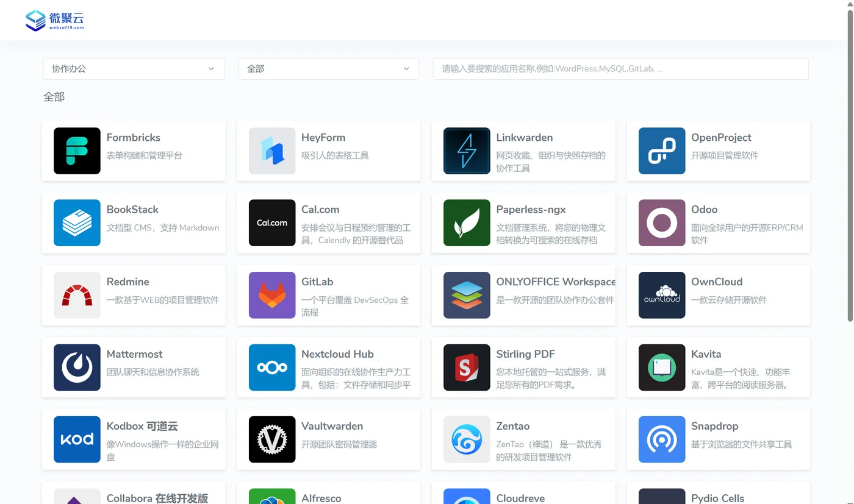Click the description 一款云存储开源软件
This screenshot has width=854, height=504.
pos(729,300)
